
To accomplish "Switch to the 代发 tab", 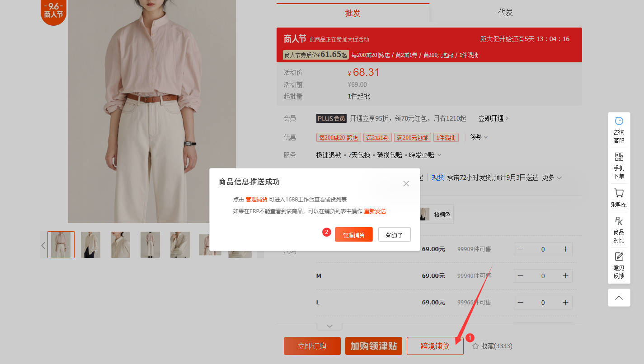I will pos(505,13).
